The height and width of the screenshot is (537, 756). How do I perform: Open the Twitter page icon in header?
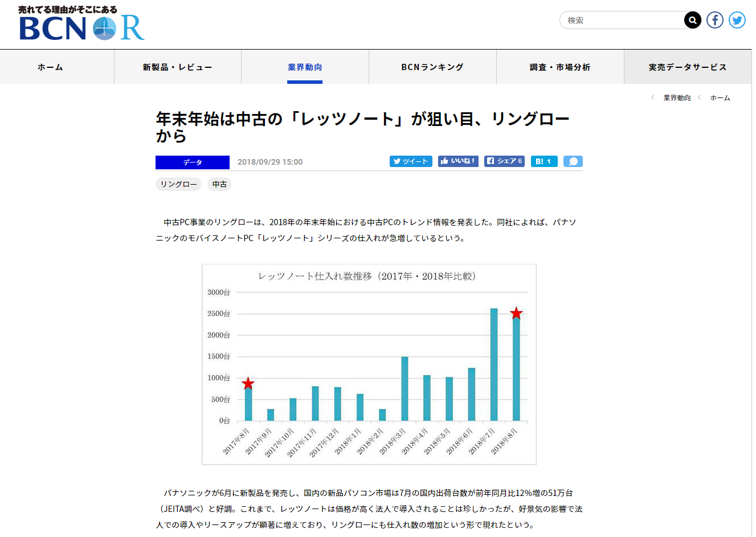(x=737, y=21)
